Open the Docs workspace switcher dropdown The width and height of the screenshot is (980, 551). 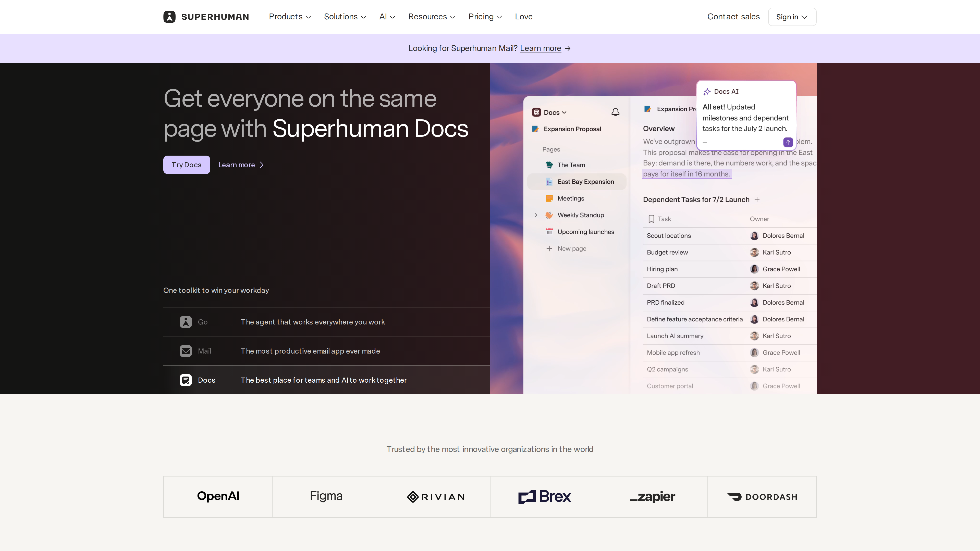pyautogui.click(x=555, y=112)
